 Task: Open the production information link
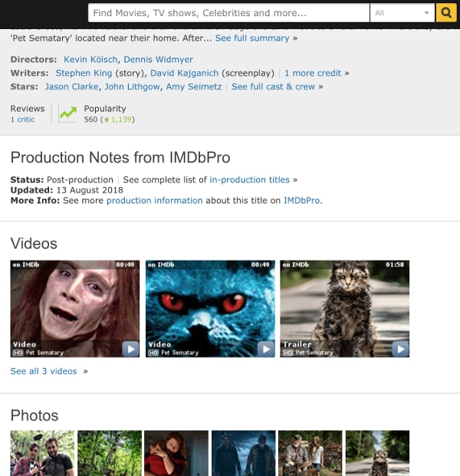(x=154, y=201)
